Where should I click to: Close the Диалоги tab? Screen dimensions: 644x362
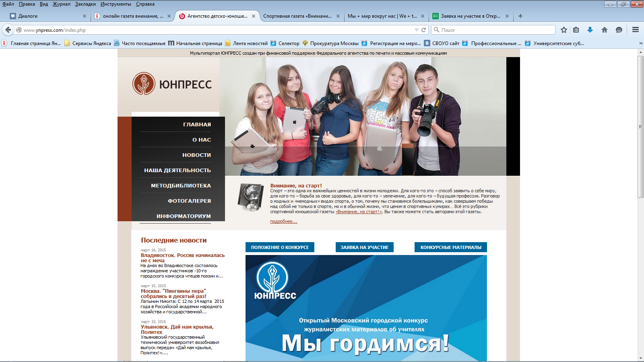point(85,16)
